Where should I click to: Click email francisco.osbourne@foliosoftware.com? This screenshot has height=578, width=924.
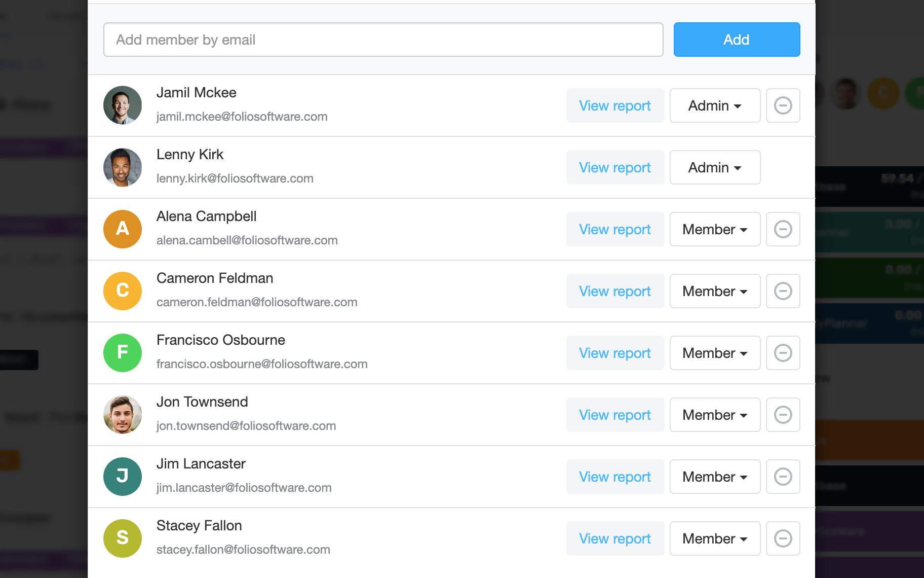coord(262,364)
